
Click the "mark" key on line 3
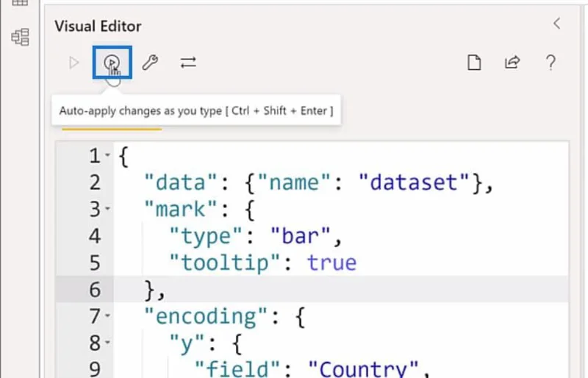point(180,209)
